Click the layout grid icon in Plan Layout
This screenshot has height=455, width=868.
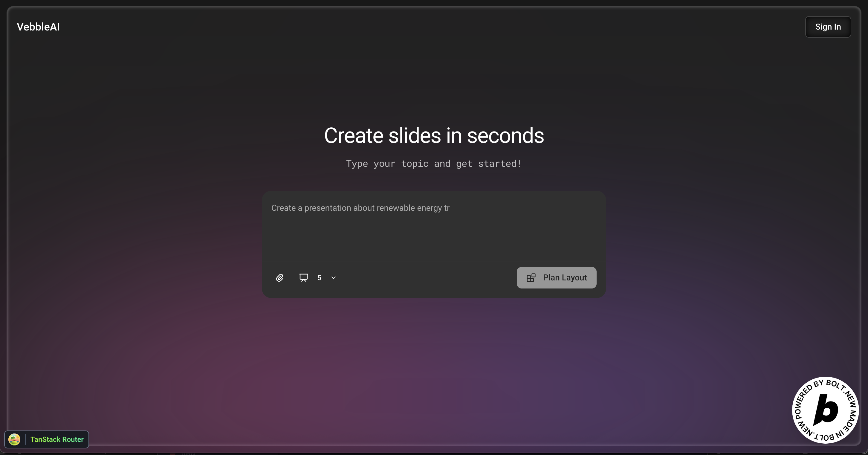[x=531, y=278]
